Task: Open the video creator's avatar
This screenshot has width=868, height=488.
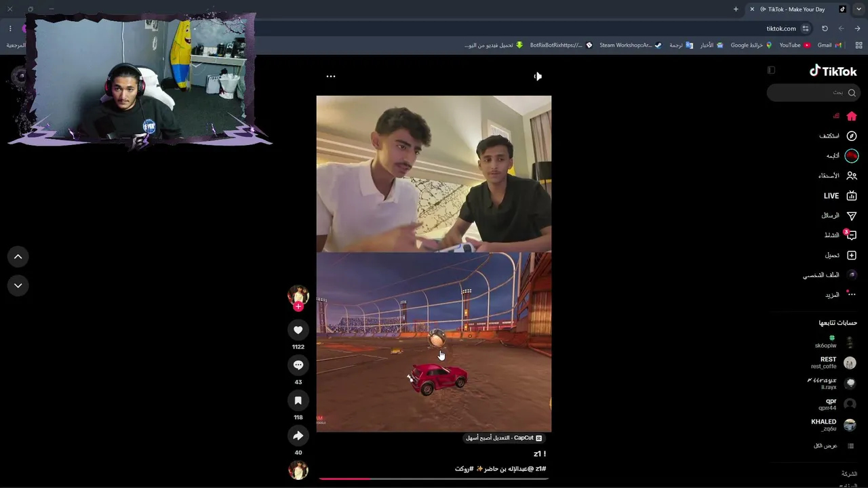Action: 298,295
